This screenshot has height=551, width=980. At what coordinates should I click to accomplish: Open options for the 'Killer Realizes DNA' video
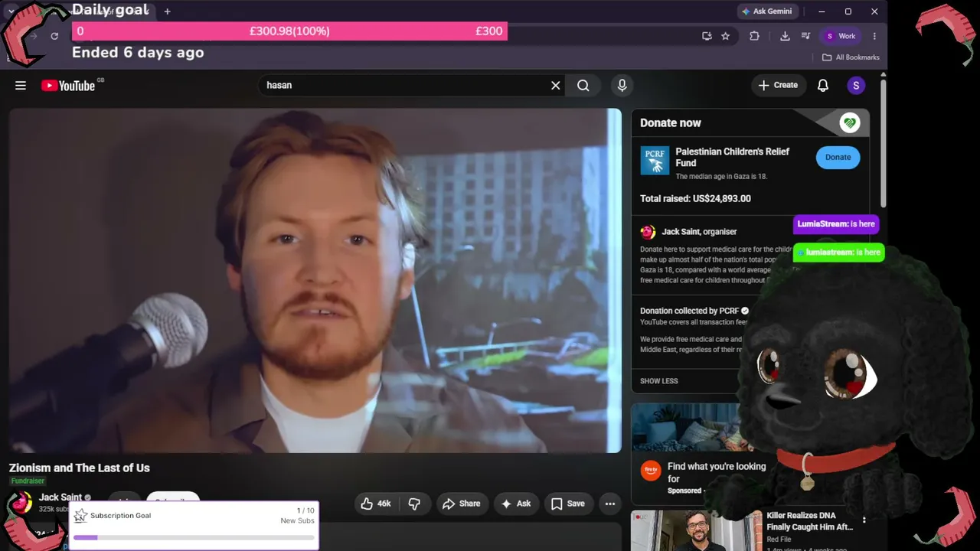tap(864, 520)
